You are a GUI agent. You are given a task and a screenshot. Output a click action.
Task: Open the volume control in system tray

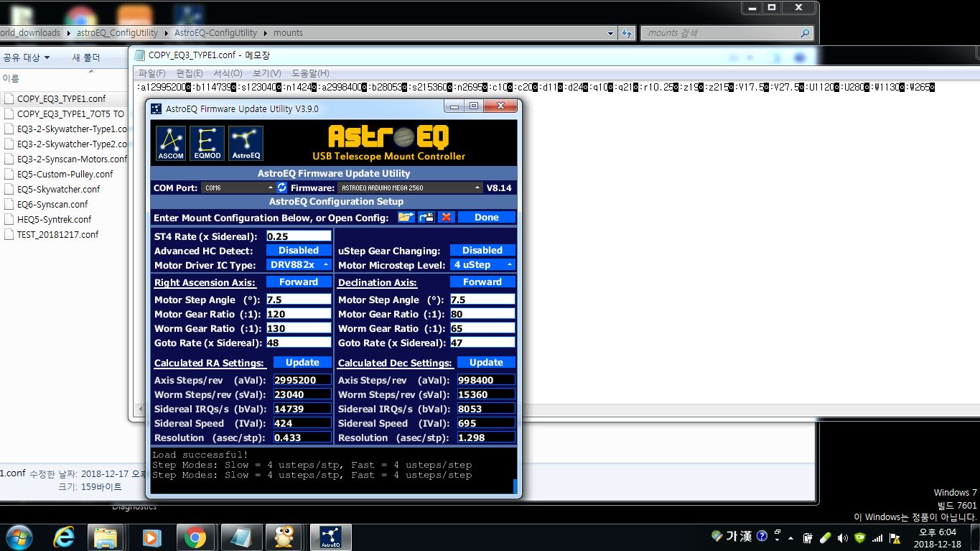click(x=842, y=537)
